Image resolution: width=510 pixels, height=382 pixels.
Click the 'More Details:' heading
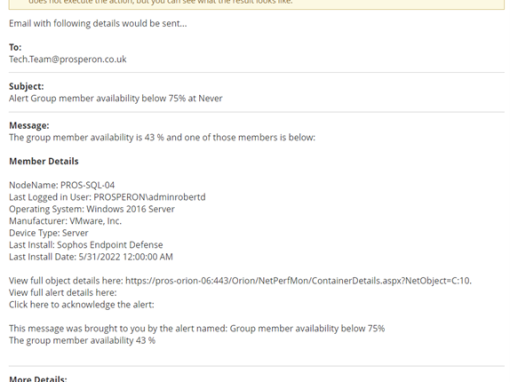38,379
